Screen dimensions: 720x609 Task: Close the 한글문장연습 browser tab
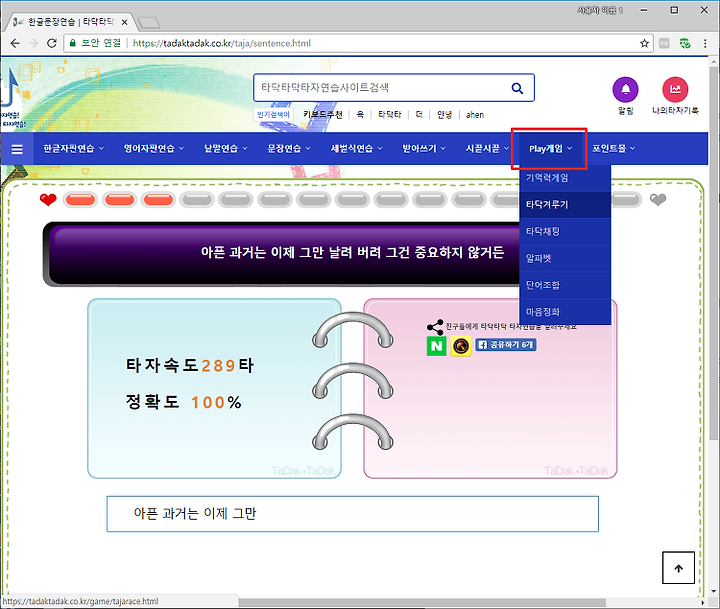point(124,22)
